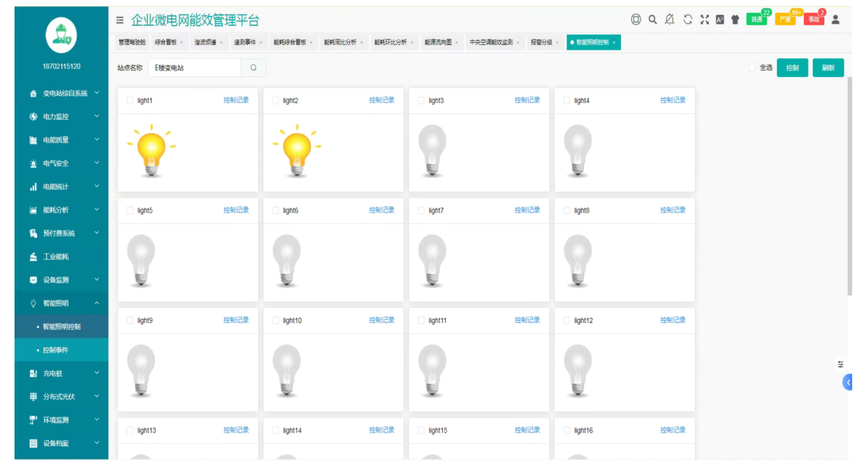Click the header magnifier search icon
Viewport: 868px width, 468px height.
tap(652, 20)
